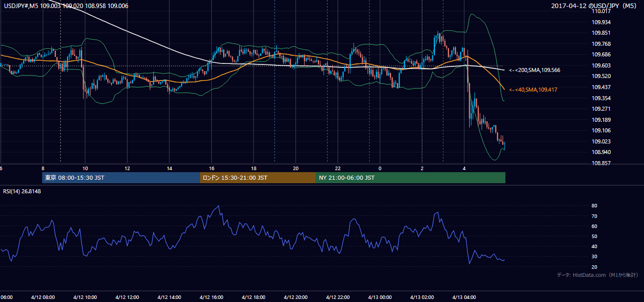Click the RSI scale value 30
644x302 pixels.
594,257
